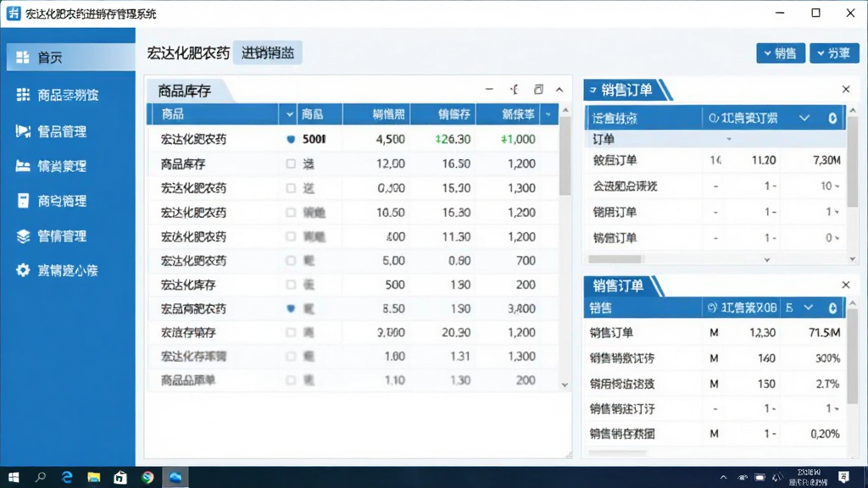Close the lower 销售订单 panel

click(x=846, y=285)
